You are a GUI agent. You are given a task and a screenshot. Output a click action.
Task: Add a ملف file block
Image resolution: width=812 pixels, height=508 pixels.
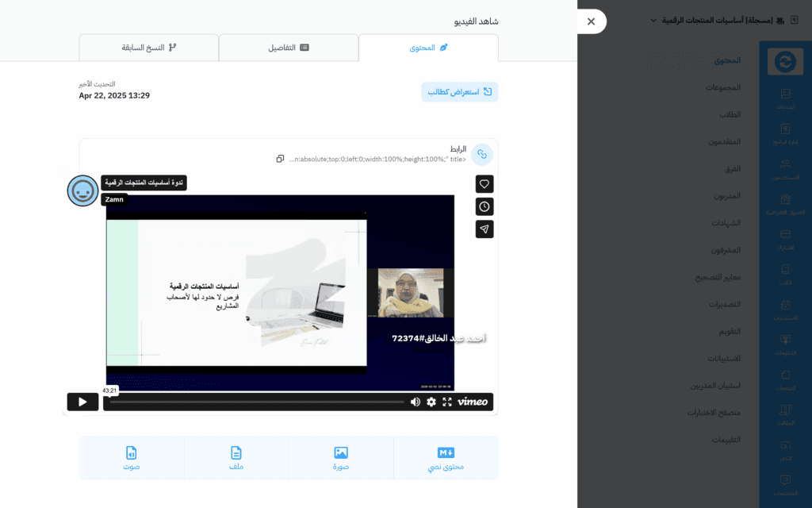click(236, 458)
